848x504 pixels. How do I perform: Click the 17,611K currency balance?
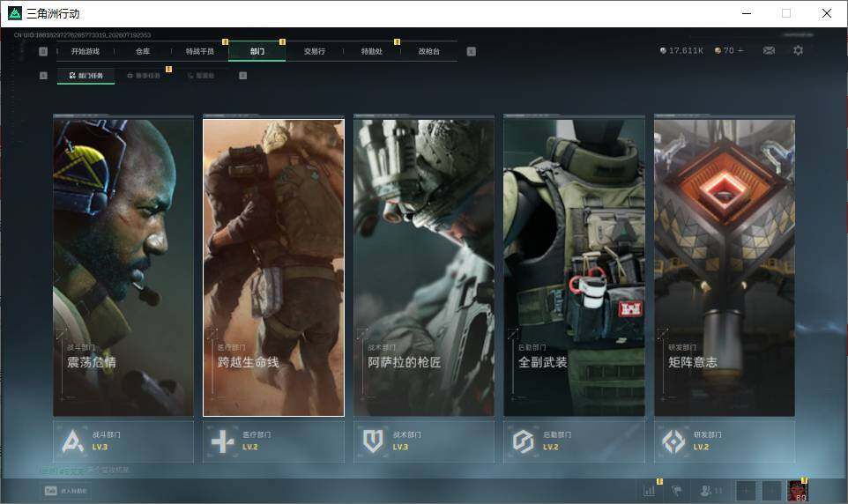pyautogui.click(x=681, y=50)
